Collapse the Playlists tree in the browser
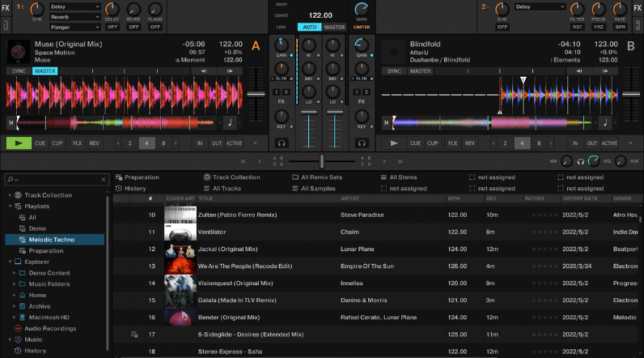The height and width of the screenshot is (358, 644). 10,207
